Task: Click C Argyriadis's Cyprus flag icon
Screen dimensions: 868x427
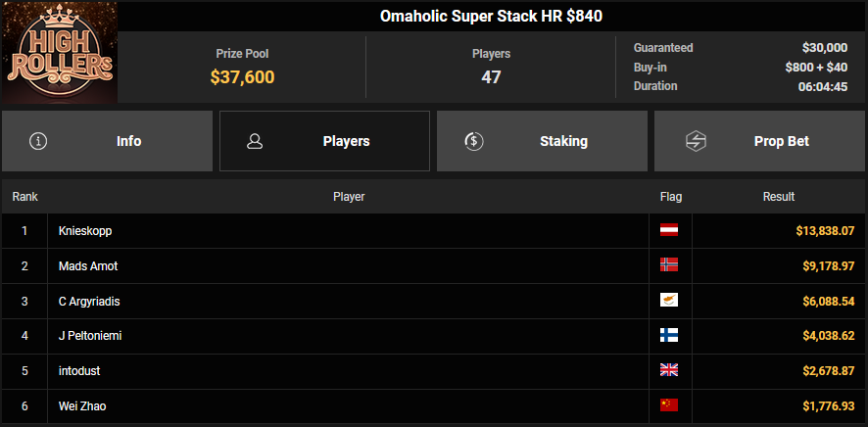Action: [669, 301]
